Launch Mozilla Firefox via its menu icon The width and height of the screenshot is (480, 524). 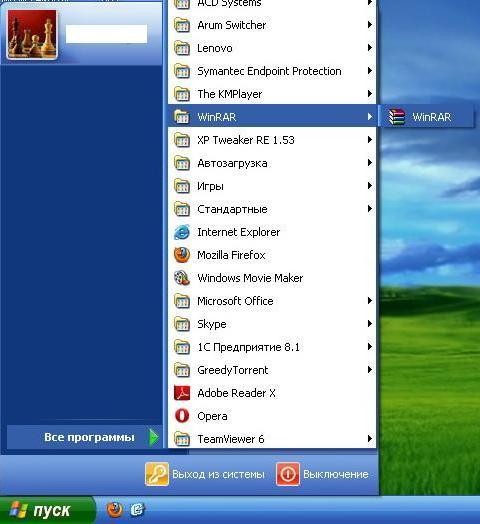click(182, 255)
